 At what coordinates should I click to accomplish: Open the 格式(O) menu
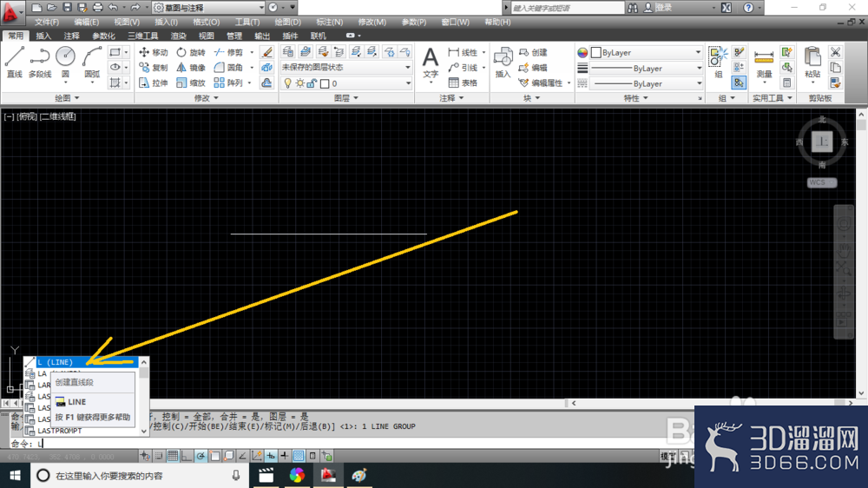tap(206, 23)
